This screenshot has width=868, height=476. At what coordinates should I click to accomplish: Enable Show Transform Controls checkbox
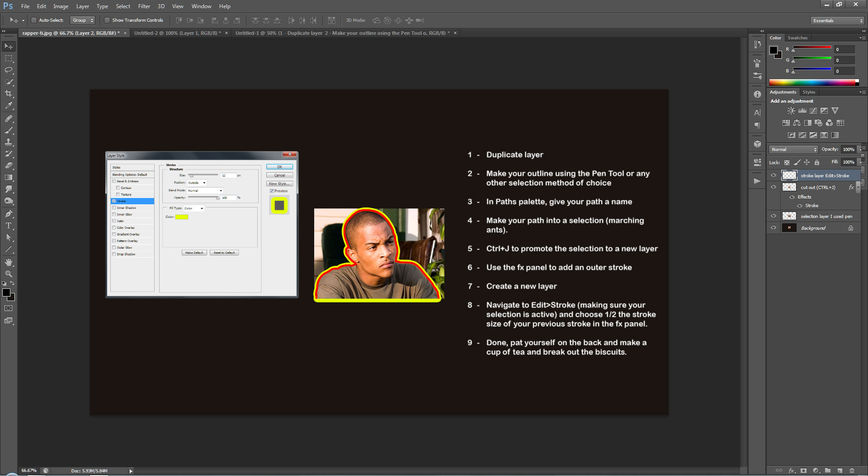coord(107,20)
